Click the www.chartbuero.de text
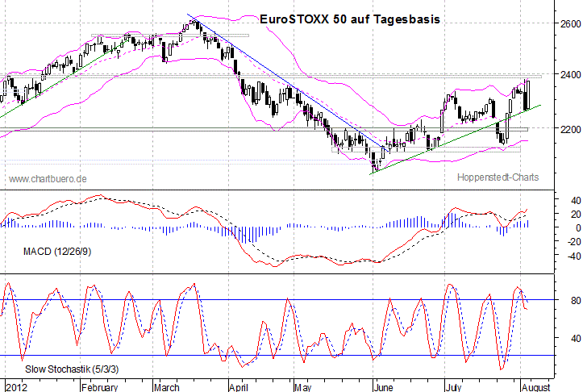Image resolution: width=583 pixels, height=392 pixels. pyautogui.click(x=48, y=179)
